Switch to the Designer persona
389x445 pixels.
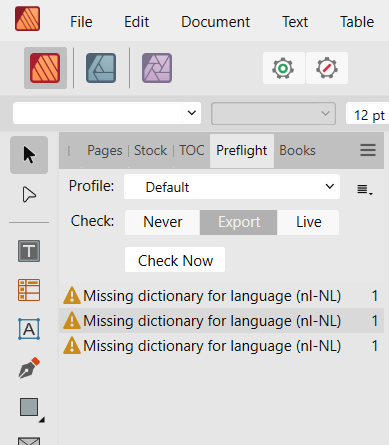(101, 68)
